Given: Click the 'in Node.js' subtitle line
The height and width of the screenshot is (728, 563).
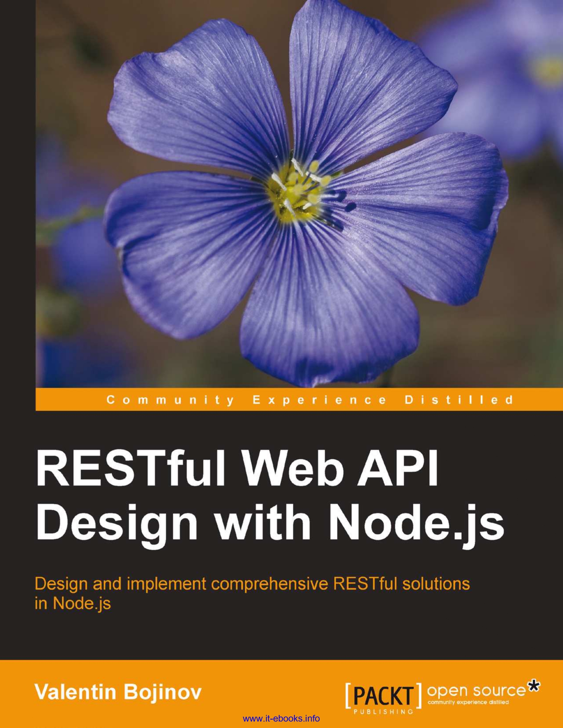Looking at the screenshot, I should (73, 604).
